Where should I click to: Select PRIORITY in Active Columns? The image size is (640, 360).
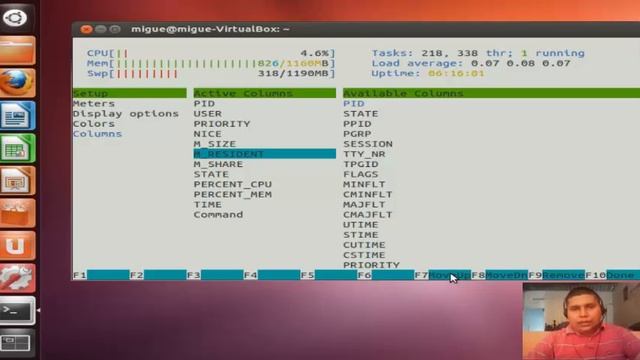click(222, 124)
